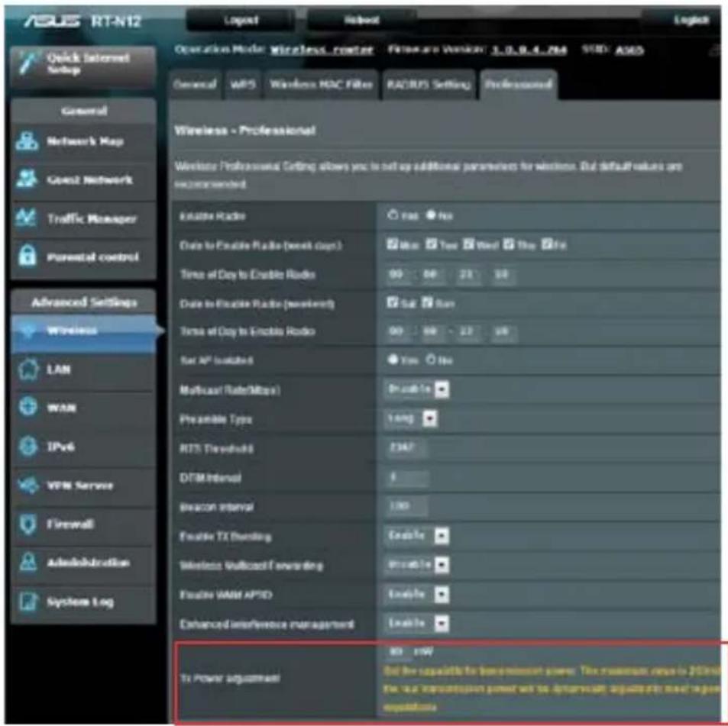Open Enhanced interference management dropdown
728x726 pixels.
(417, 624)
